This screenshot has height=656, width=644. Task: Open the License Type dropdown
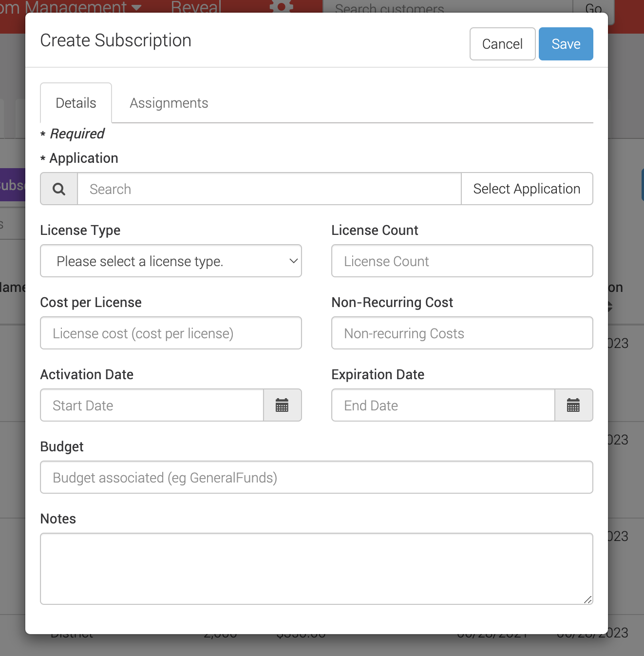click(x=171, y=261)
